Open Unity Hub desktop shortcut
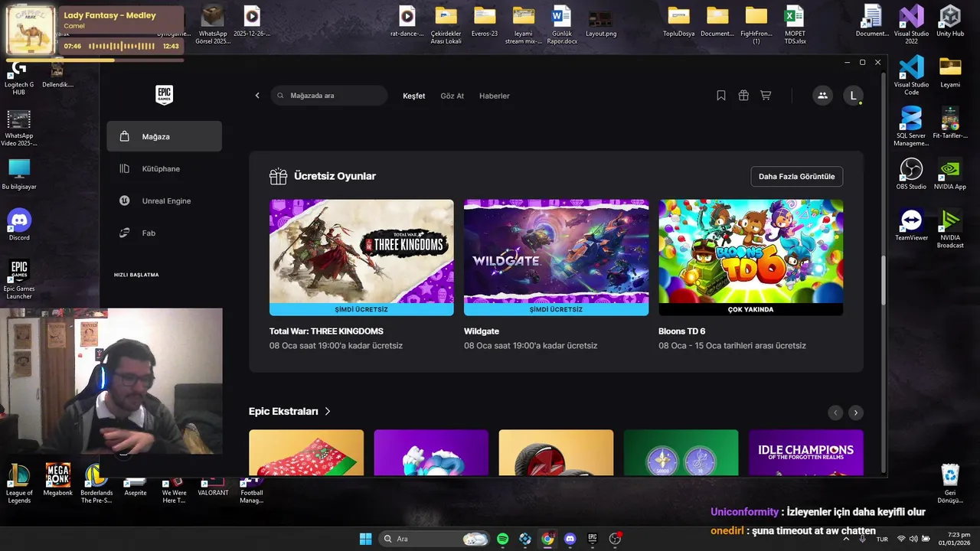980x551 pixels. 950,21
